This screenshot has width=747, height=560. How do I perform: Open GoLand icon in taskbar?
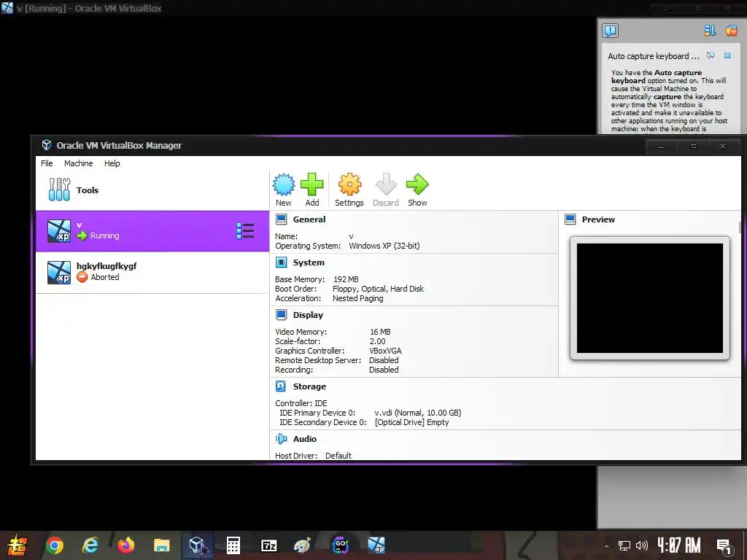tap(340, 545)
